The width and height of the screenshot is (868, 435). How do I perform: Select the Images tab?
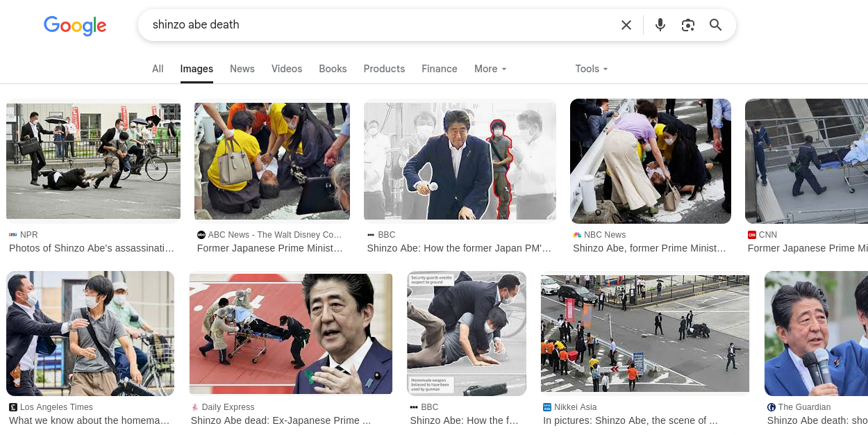[x=197, y=69]
